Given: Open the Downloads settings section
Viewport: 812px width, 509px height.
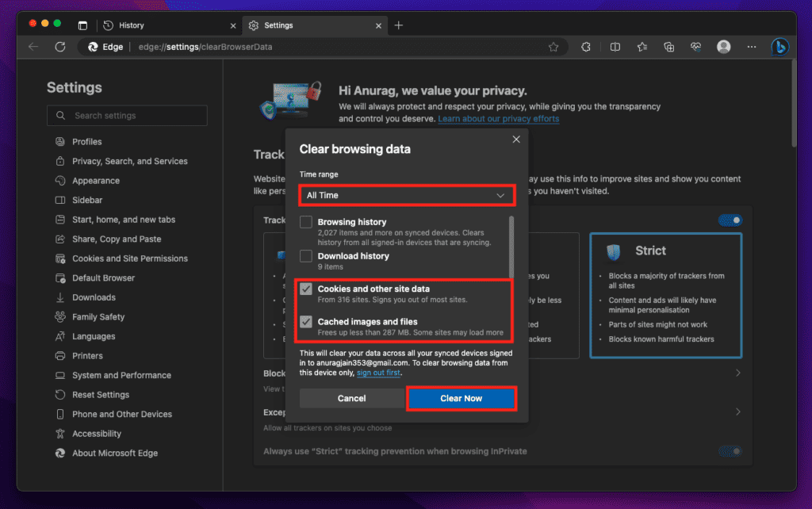Looking at the screenshot, I should [62, 297].
